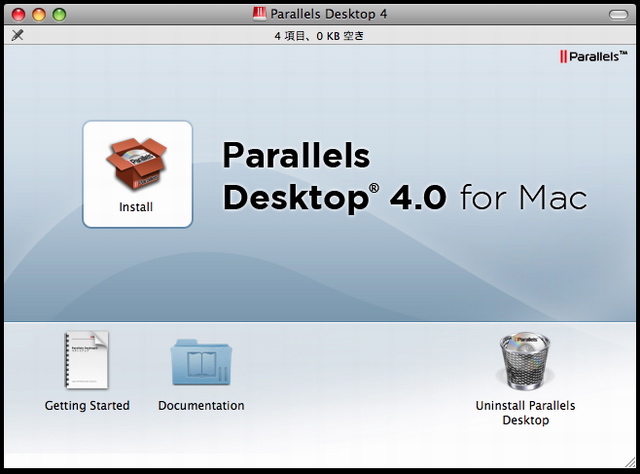The image size is (640, 474).
Task: Open the Install package icon
Action: [136, 165]
